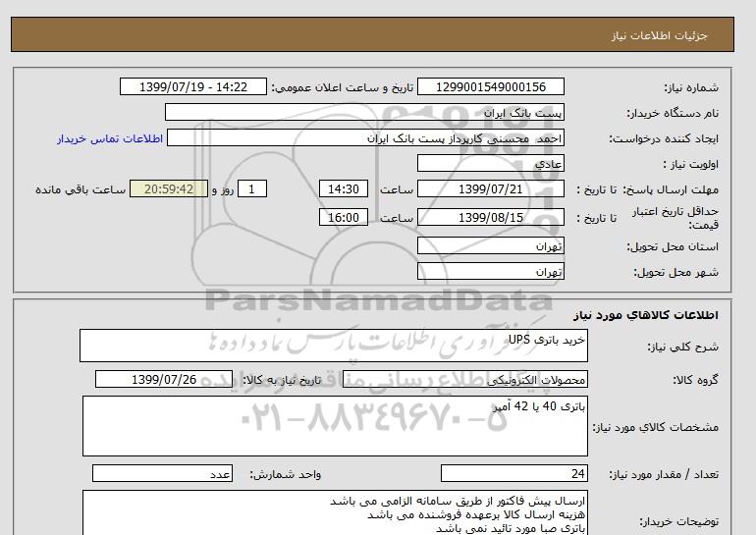
Task: Click product group field محصولات الکترونیکی
Action: click(464, 379)
